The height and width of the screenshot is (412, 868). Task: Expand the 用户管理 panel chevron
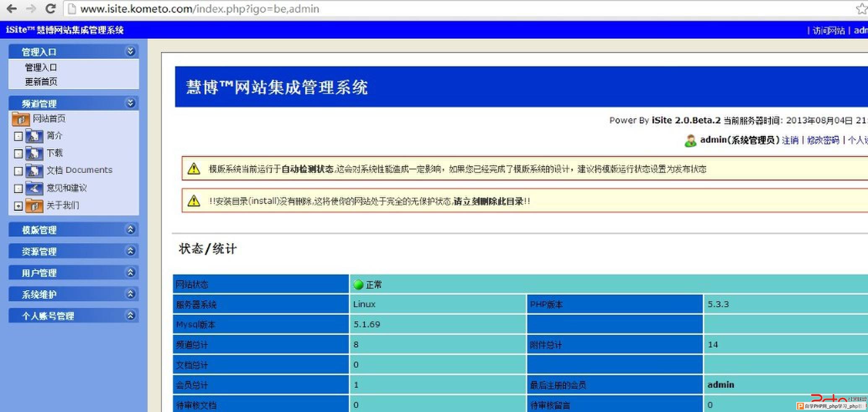(130, 272)
